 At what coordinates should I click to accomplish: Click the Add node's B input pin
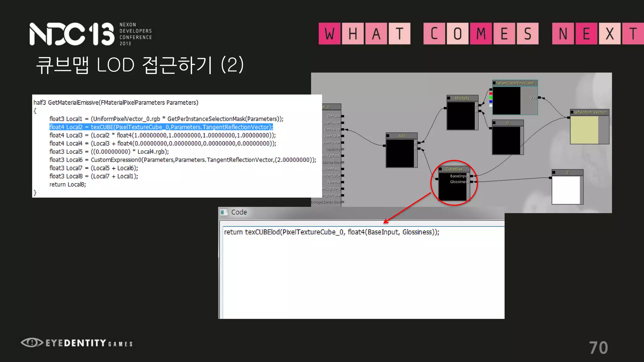pyautogui.click(x=419, y=149)
